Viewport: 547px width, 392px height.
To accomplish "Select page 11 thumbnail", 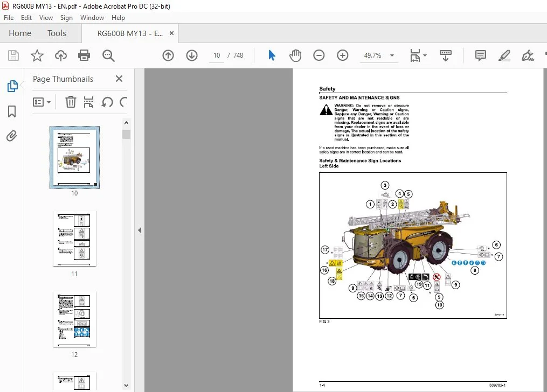I will [75, 239].
